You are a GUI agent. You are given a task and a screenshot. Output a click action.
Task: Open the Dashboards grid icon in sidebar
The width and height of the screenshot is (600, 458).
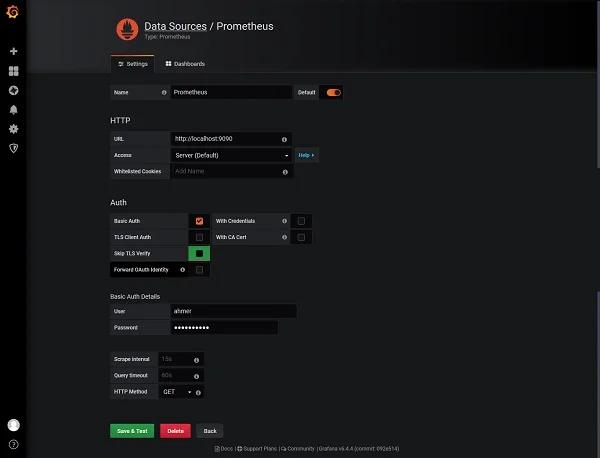click(13, 71)
